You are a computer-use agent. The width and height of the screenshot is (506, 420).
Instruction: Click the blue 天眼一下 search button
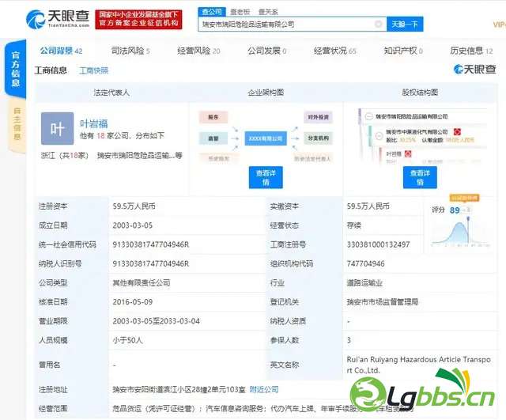pyautogui.click(x=405, y=25)
